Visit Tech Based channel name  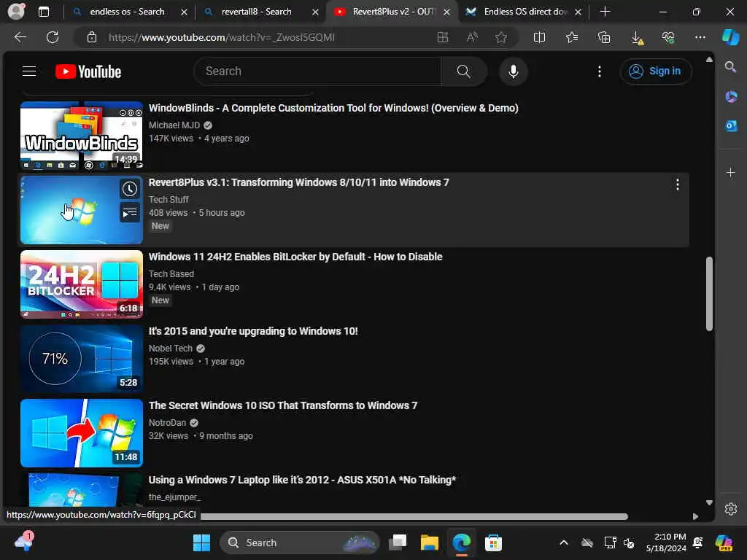click(171, 274)
